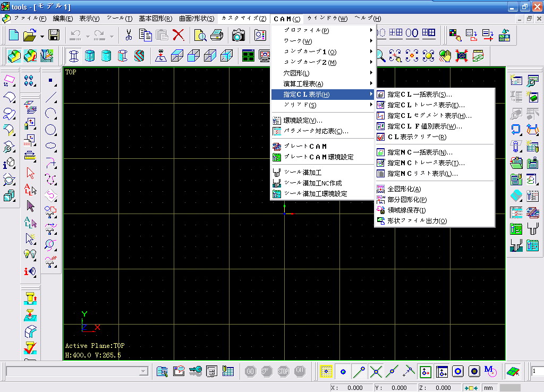Open print preview magnifier icon
The image size is (544, 392).
point(200,35)
